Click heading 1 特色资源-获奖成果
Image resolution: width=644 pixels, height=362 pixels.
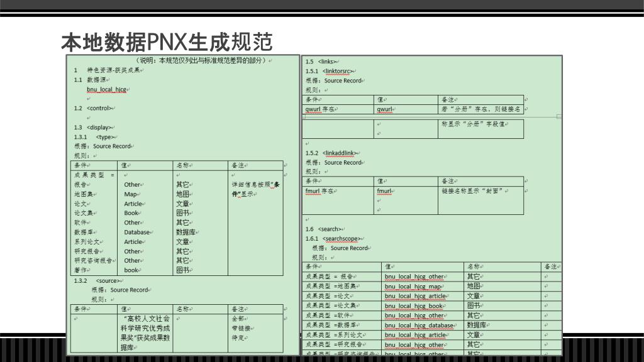click(108, 70)
